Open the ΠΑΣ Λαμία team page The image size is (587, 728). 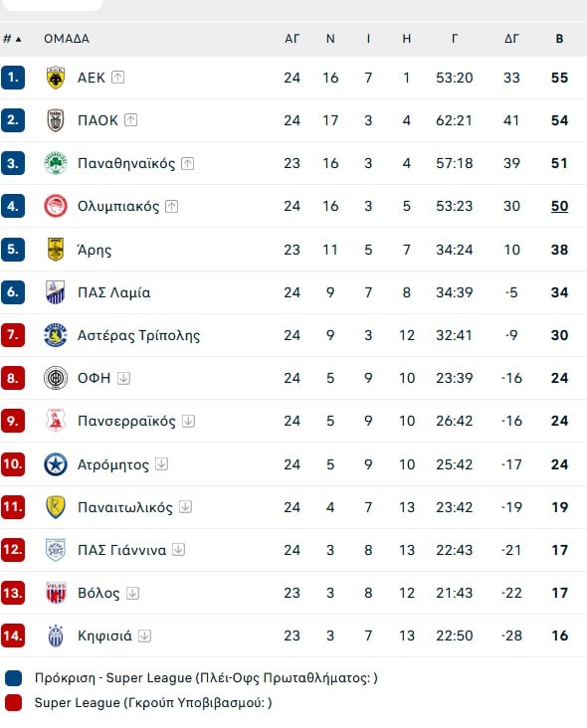tap(113, 292)
